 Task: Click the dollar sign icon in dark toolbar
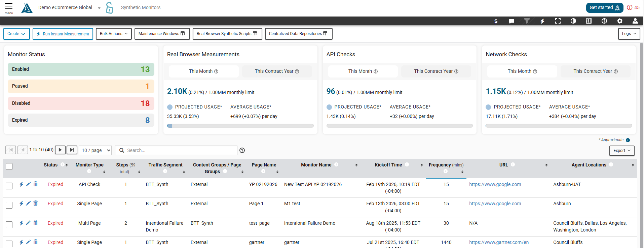tap(496, 21)
